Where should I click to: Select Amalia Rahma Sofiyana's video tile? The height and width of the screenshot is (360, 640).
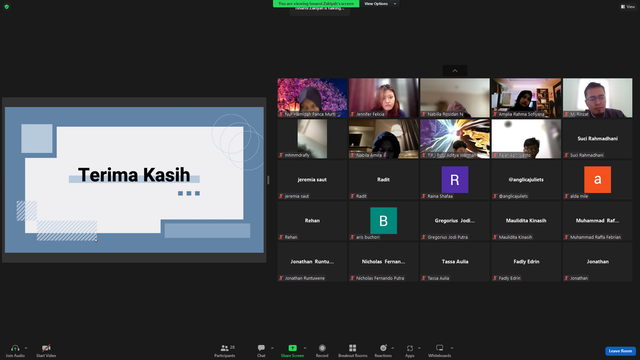click(526, 98)
